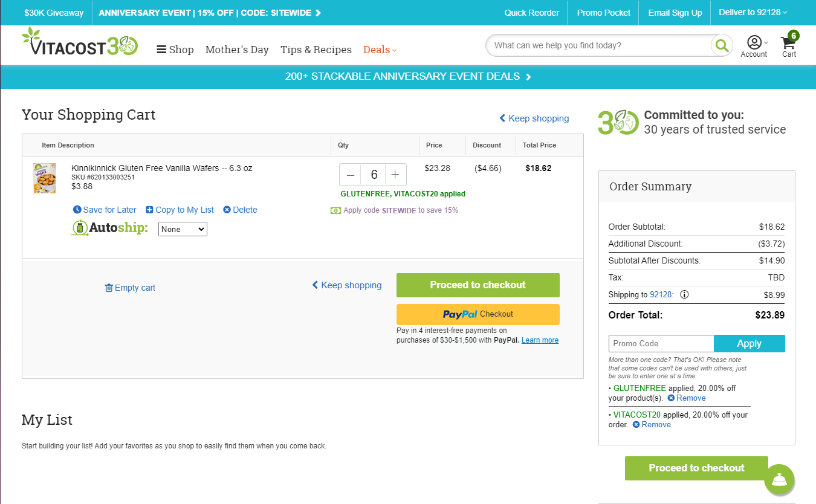Click the shipping info icon
Screen dimensions: 816x504
(x=684, y=295)
